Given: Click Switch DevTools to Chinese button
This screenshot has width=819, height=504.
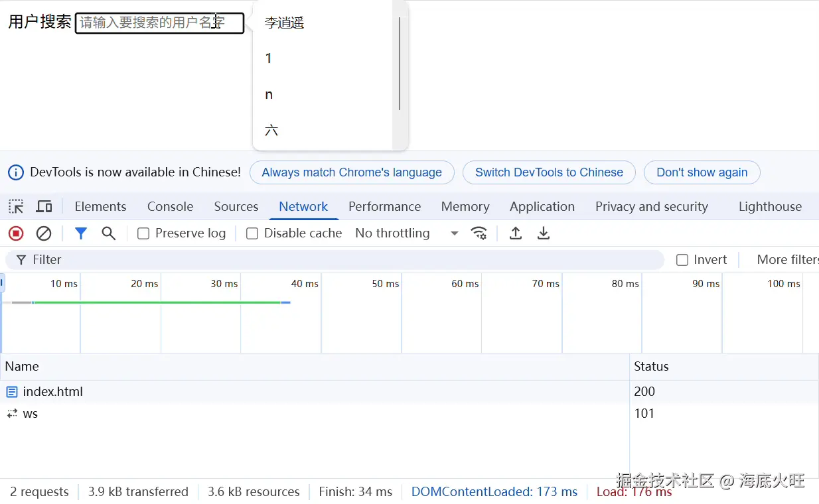Looking at the screenshot, I should (x=549, y=172).
